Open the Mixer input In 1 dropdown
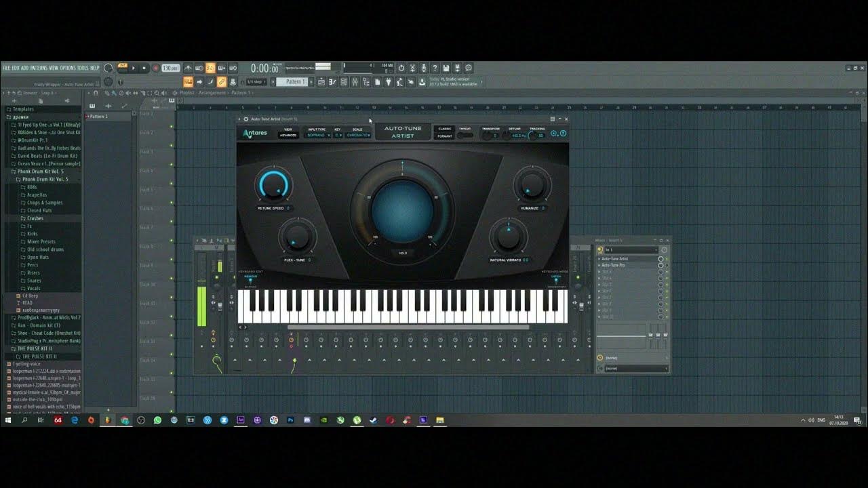 click(x=630, y=250)
